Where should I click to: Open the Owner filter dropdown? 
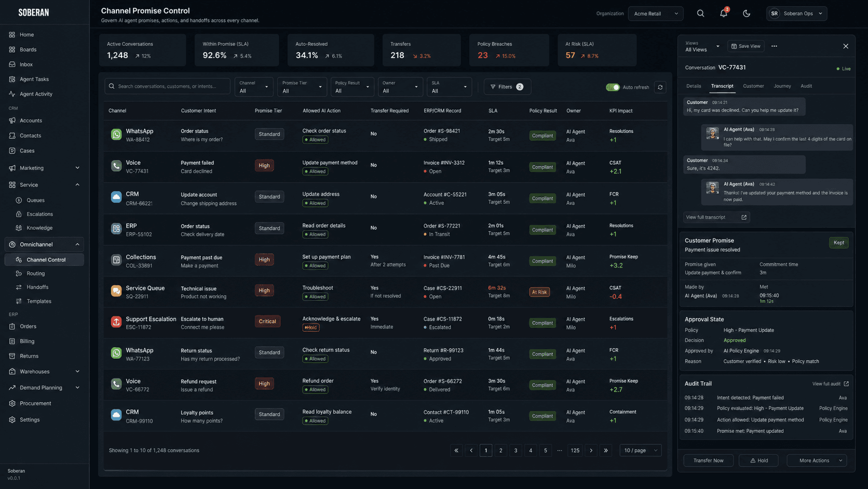[400, 87]
